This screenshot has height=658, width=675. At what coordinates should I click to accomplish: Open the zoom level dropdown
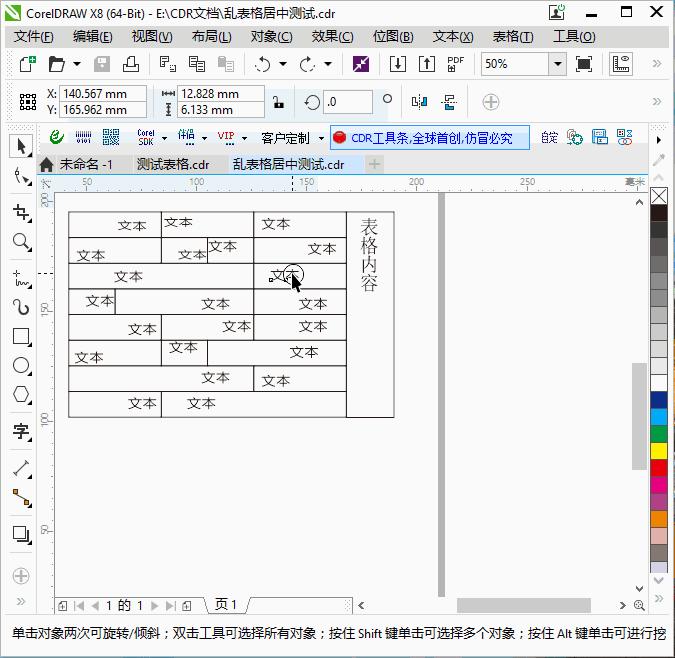point(557,64)
